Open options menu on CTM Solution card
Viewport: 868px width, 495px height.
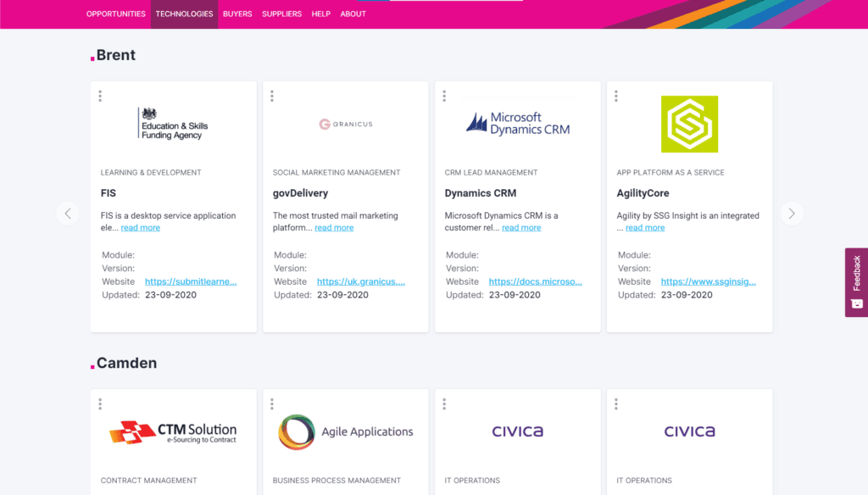click(x=100, y=403)
